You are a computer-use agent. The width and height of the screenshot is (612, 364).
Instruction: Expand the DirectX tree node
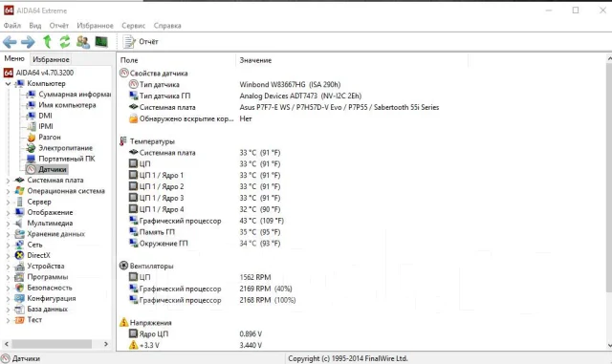pyautogui.click(x=8, y=255)
